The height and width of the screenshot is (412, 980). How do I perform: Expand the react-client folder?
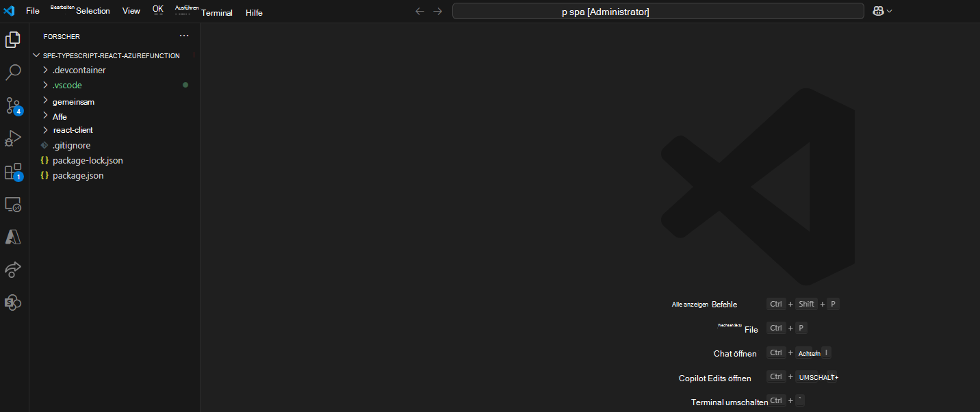click(x=45, y=130)
